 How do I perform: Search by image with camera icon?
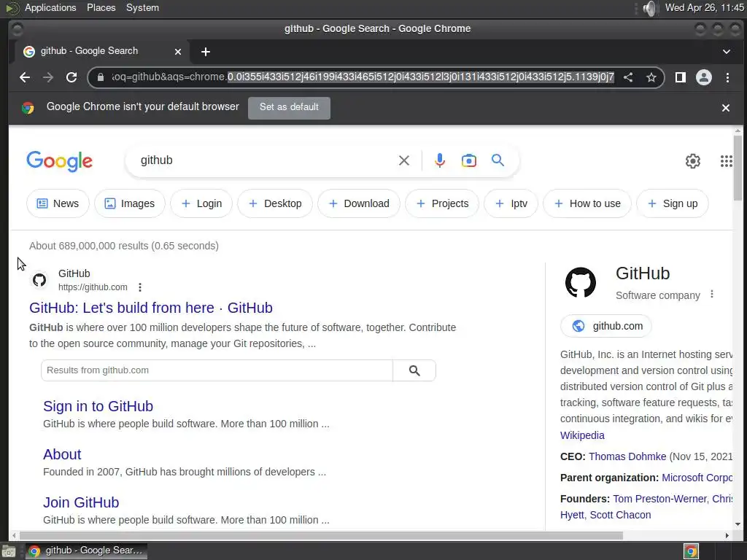pyautogui.click(x=469, y=160)
